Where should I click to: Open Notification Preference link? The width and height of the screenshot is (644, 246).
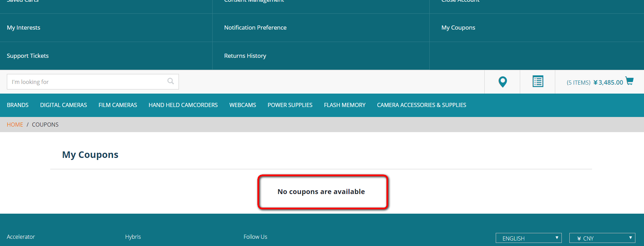tap(255, 28)
